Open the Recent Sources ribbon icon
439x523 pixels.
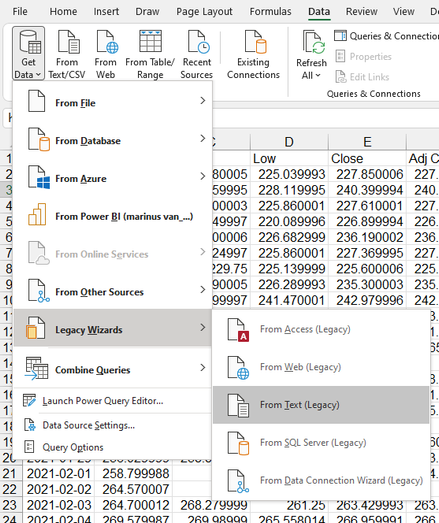point(196,54)
